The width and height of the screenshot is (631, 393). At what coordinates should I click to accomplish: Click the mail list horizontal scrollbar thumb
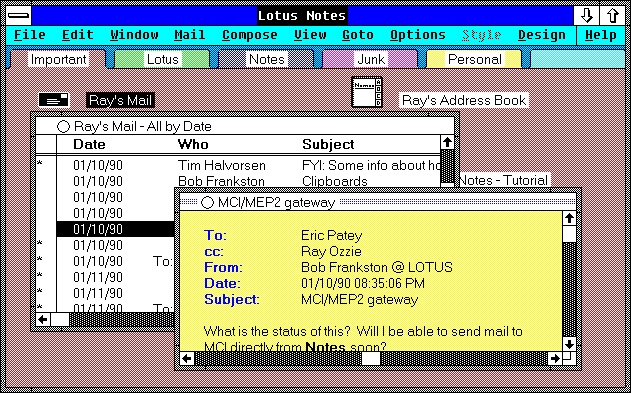(x=60, y=320)
